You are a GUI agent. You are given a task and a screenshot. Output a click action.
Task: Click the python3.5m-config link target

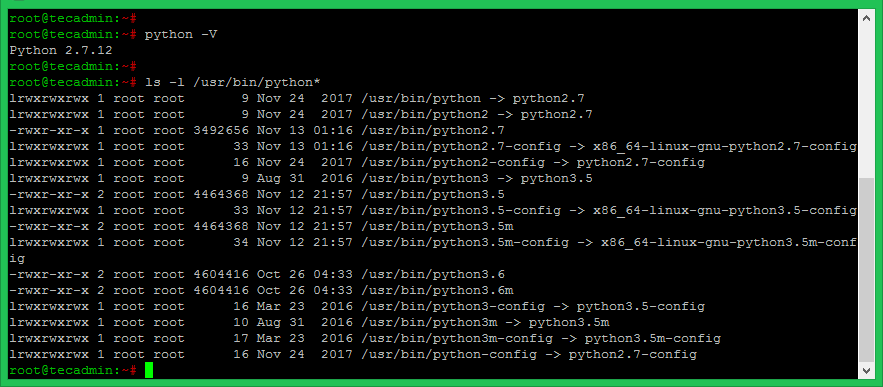pos(653,339)
